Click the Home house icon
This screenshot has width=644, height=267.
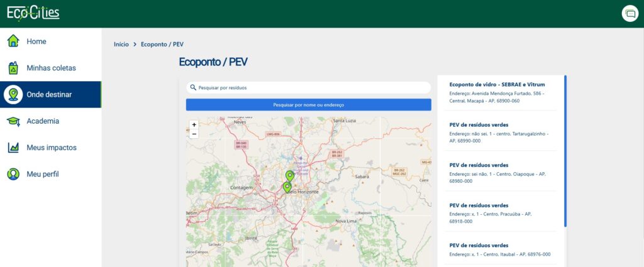click(x=13, y=41)
